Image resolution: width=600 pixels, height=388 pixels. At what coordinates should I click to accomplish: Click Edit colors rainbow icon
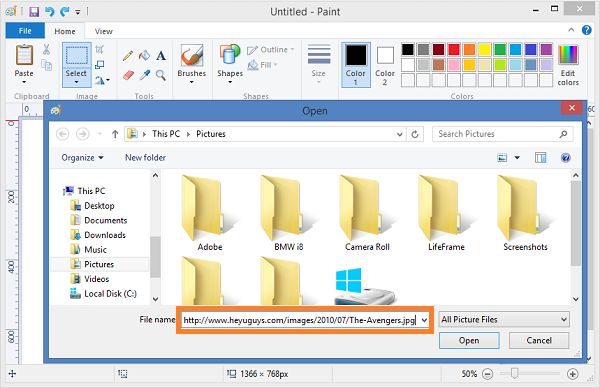coord(568,54)
